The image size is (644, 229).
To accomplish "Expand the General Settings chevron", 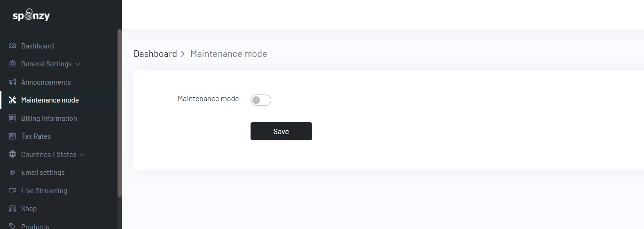I will pyautogui.click(x=78, y=64).
